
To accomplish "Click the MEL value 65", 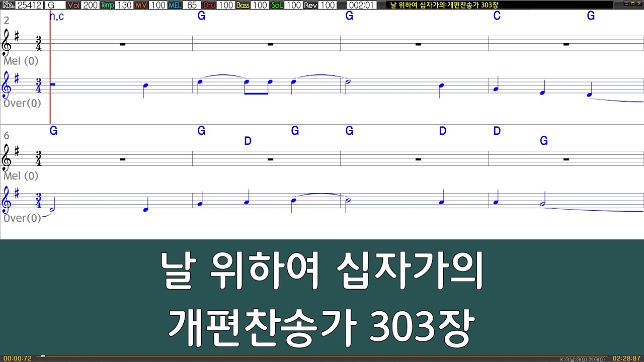I will [191, 5].
